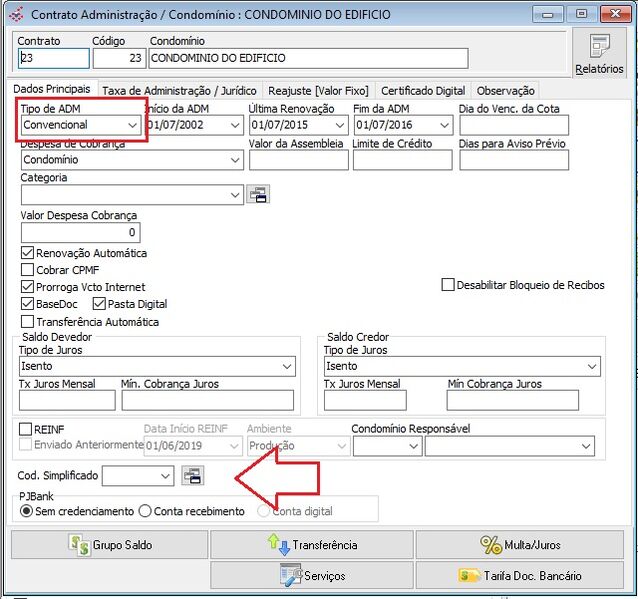Open Despesa de Cobrança dropdown
The width and height of the screenshot is (638, 599).
235,159
